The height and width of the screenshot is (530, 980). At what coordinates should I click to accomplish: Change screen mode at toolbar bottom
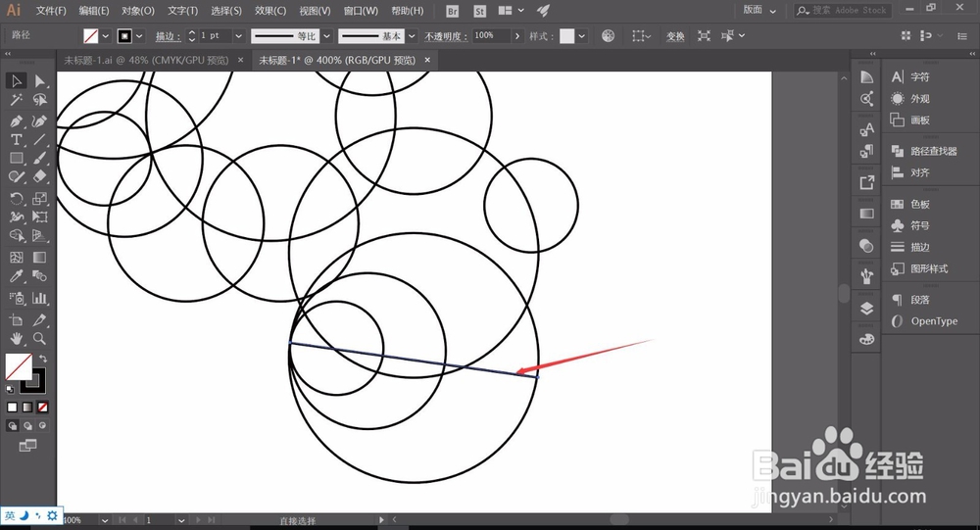click(x=27, y=445)
